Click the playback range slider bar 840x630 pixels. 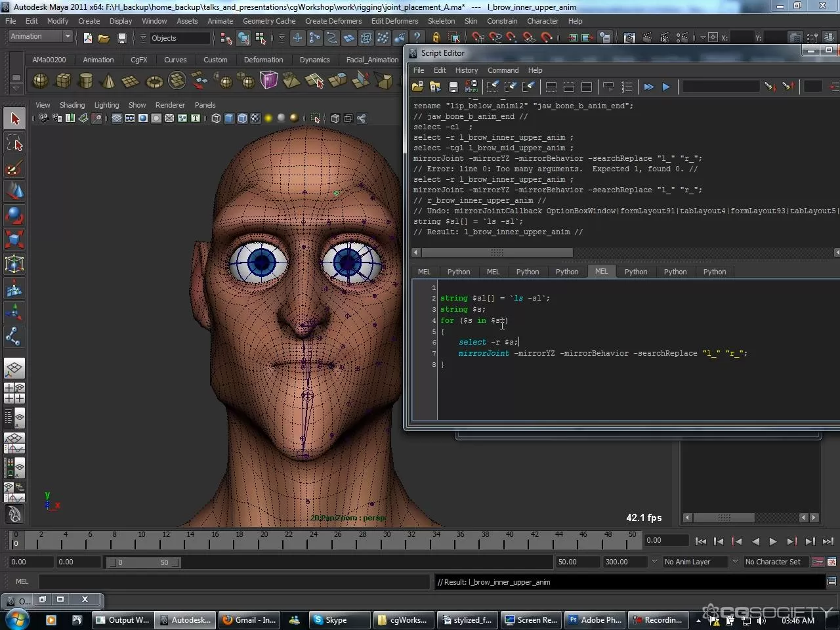(142, 562)
